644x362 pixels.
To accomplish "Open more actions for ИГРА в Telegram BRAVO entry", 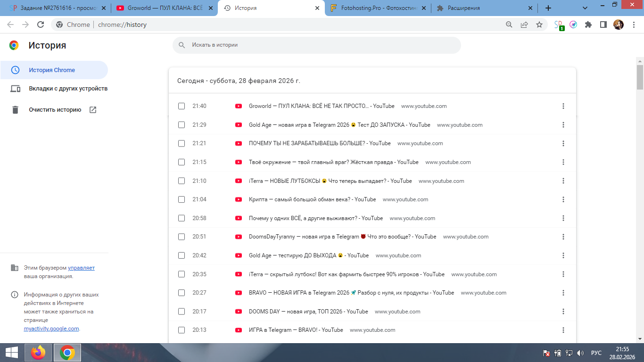I will [563, 330].
